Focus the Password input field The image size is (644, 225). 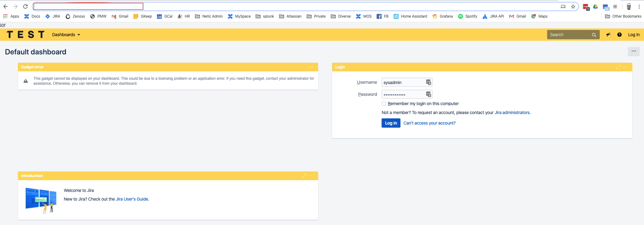(407, 94)
